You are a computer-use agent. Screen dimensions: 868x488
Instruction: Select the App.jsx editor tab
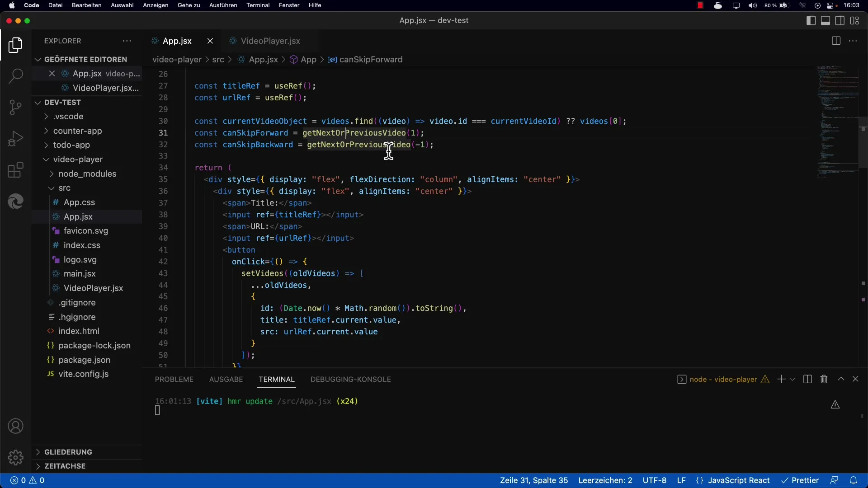point(177,41)
